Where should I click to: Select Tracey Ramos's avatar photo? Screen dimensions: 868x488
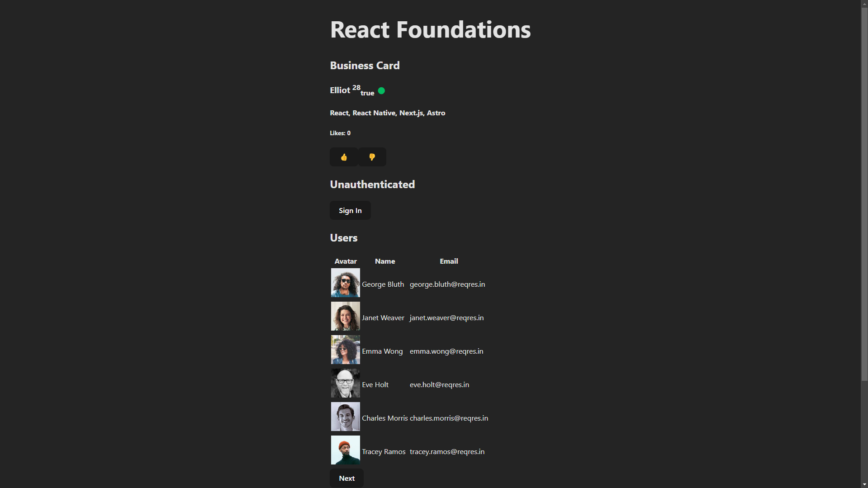(x=346, y=450)
